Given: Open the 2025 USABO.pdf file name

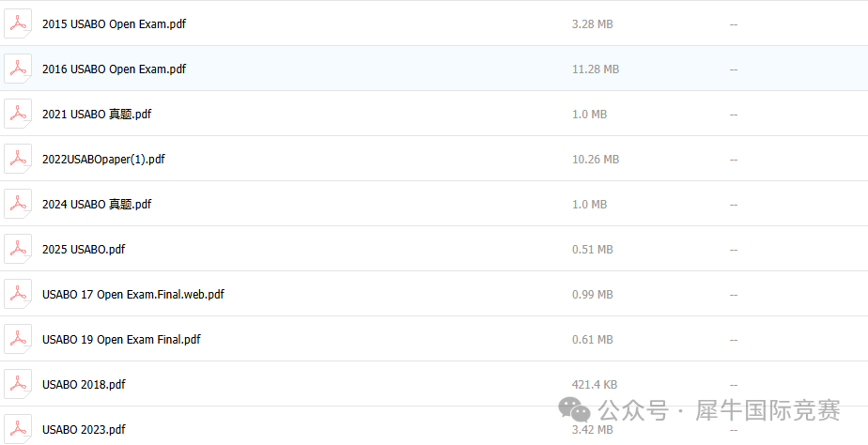Looking at the screenshot, I should click(x=84, y=250).
